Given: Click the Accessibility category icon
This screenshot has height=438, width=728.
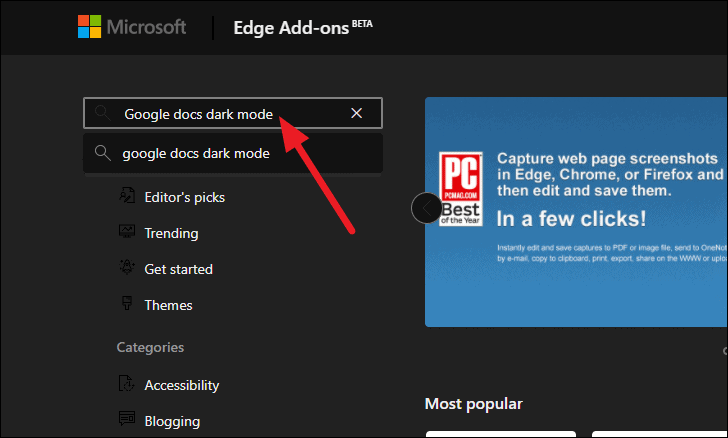Looking at the screenshot, I should 126,383.
